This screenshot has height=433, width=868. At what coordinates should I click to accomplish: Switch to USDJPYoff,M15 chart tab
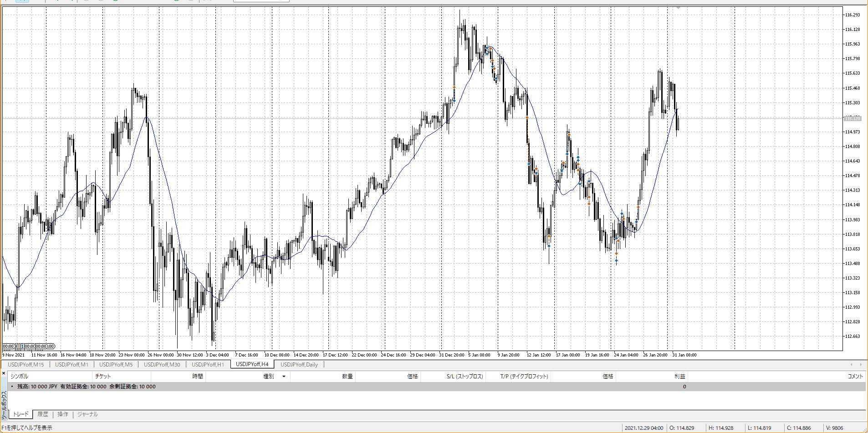click(x=26, y=364)
